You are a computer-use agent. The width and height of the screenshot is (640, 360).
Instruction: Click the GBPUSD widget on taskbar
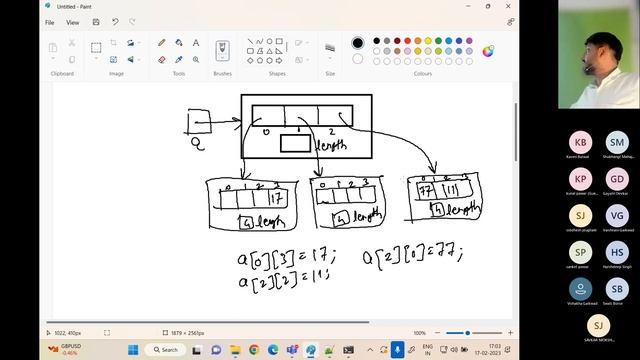point(65,349)
